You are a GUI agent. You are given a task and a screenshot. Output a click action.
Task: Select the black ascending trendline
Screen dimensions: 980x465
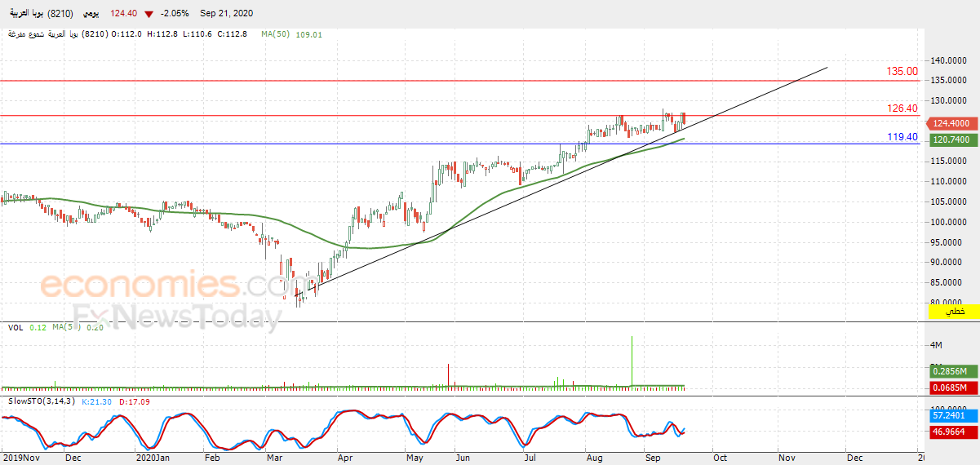[x=561, y=181]
